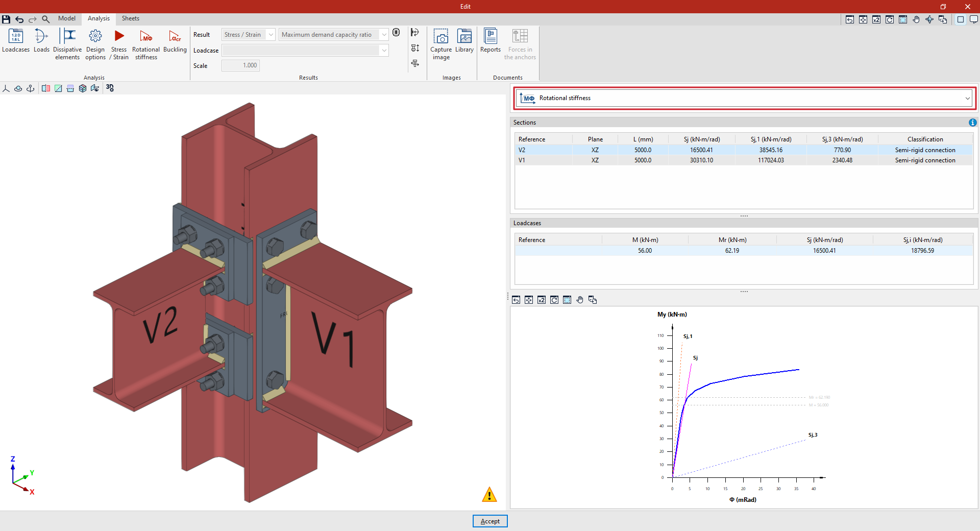Open Rotational stiffness panel dropdown

[745, 98]
